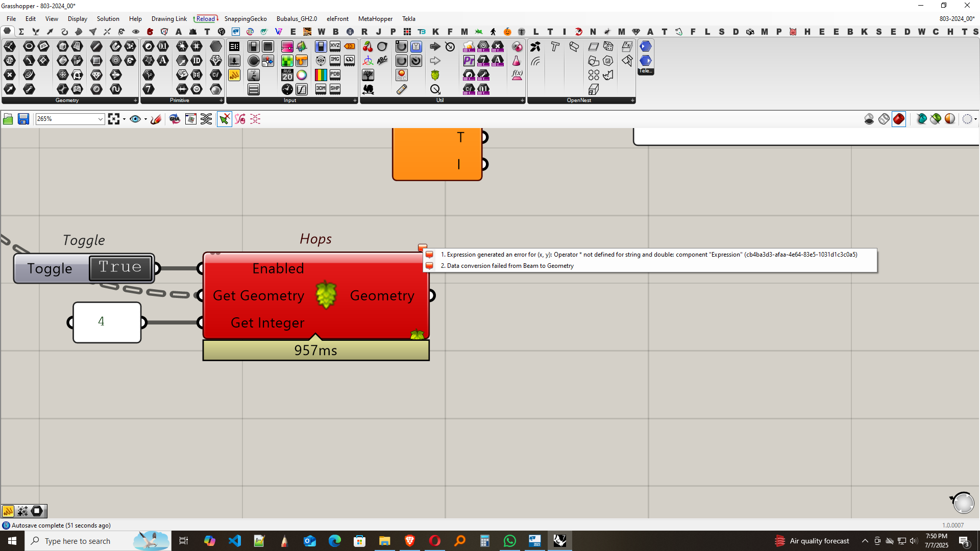
Task: Click the Save document floppy icon
Action: coord(23,119)
